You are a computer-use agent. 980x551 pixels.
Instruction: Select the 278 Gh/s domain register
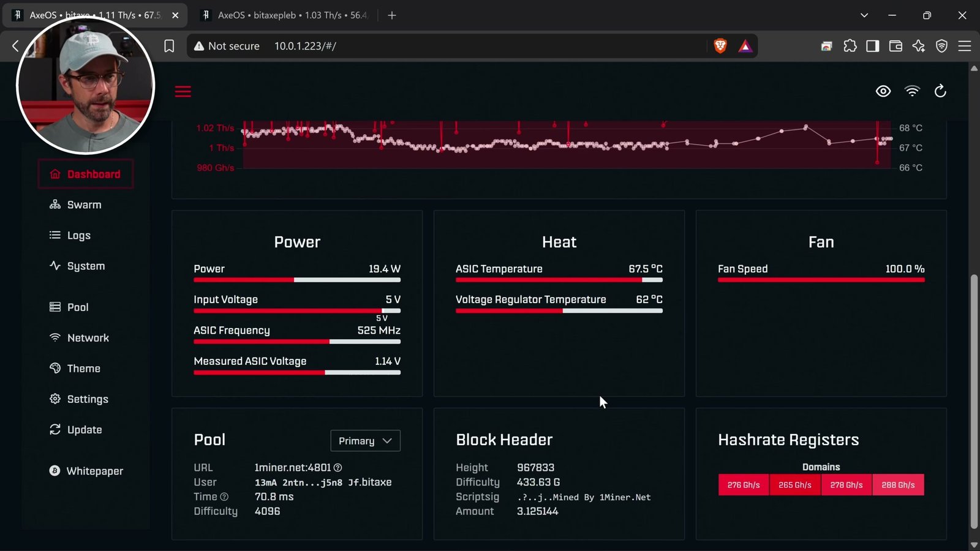pos(846,485)
